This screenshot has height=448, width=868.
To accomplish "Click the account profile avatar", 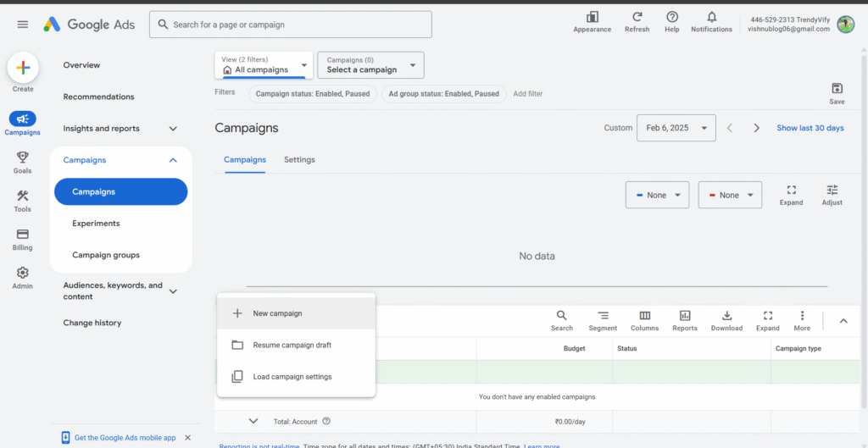I will click(x=845, y=25).
